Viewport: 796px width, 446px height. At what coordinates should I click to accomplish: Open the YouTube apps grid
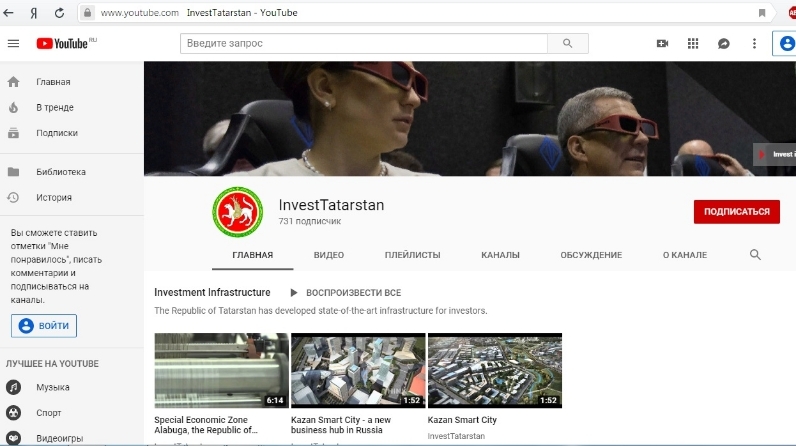[692, 43]
